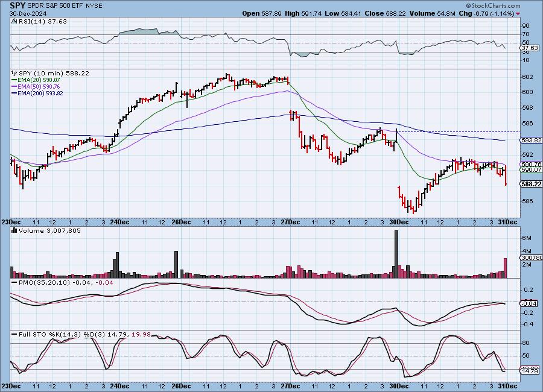Screen dimensions: 543x392
Task: Click the tallest volume bar at the 30Dec open
Action: 396,254
